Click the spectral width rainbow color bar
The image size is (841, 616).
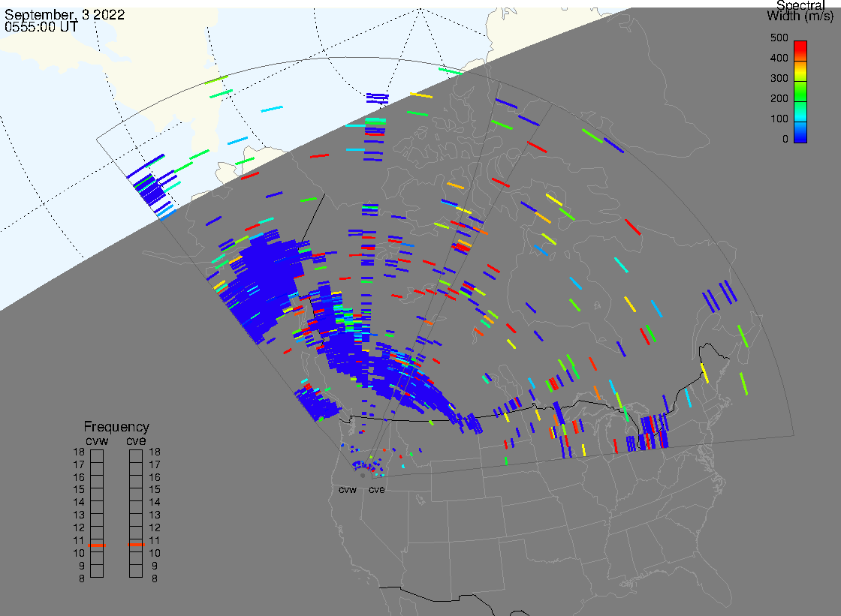click(x=800, y=92)
